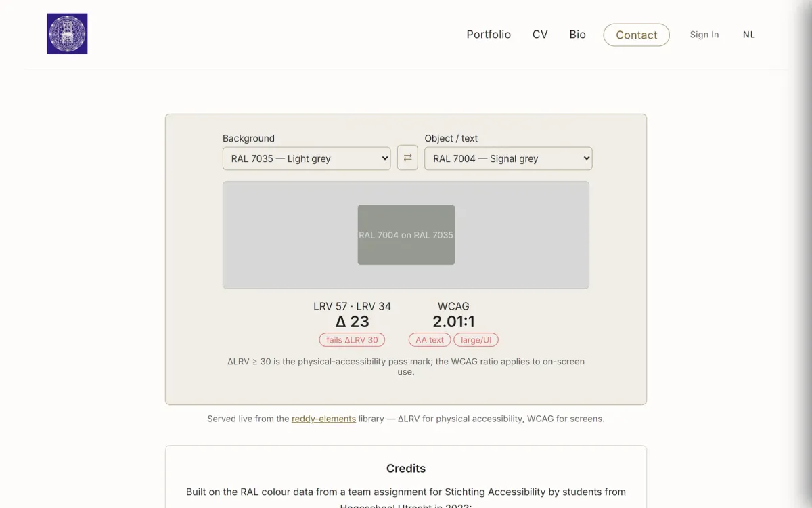The image size is (812, 508).
Task: Open the Object / text colour dropdown
Action: 508,158
